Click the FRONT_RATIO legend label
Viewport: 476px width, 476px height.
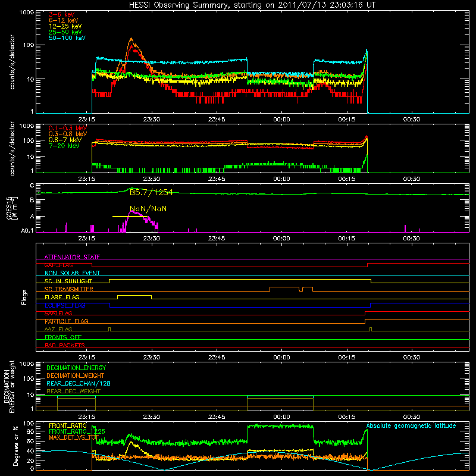pos(68,426)
